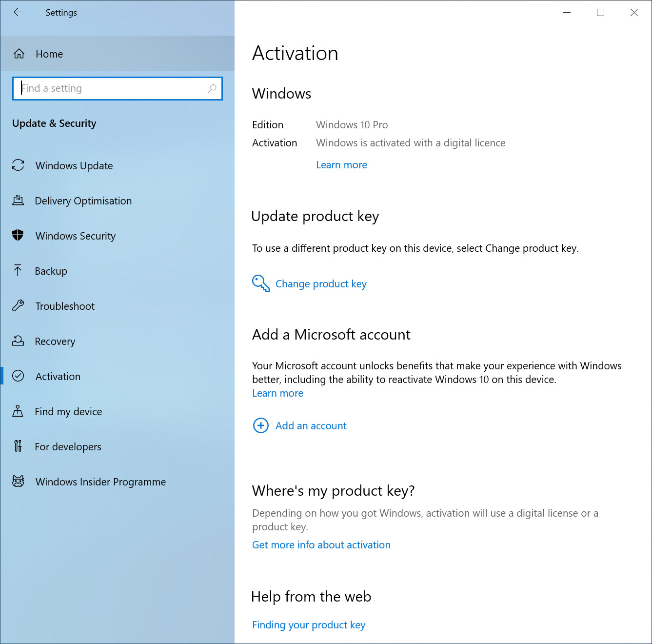Open Get more info about activation
The width and height of the screenshot is (652, 644).
(x=321, y=545)
